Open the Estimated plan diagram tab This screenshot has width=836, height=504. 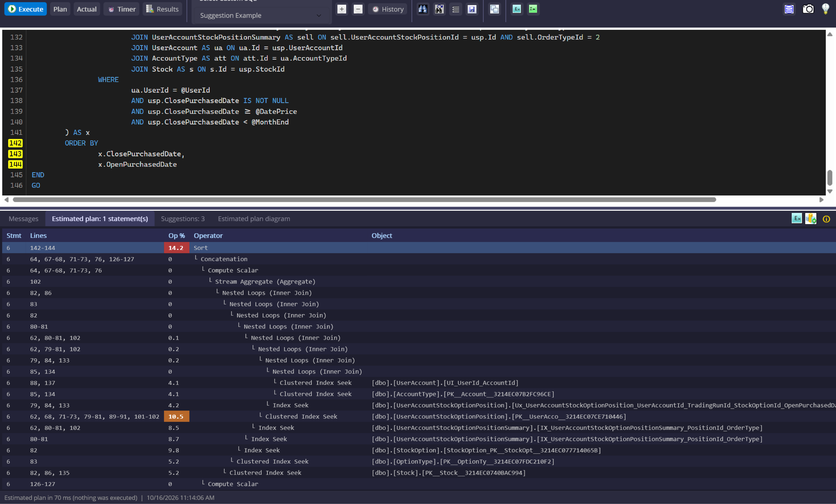click(x=254, y=219)
